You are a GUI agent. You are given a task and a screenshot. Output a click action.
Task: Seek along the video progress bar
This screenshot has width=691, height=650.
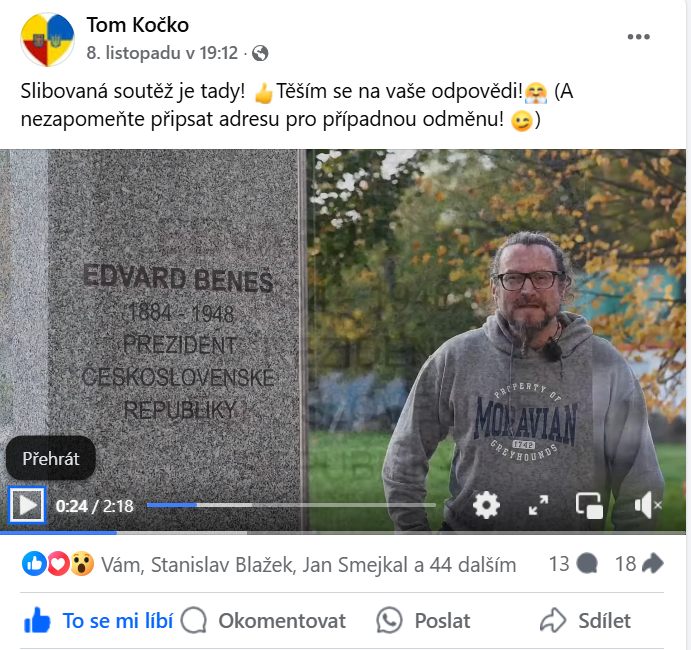click(291, 505)
